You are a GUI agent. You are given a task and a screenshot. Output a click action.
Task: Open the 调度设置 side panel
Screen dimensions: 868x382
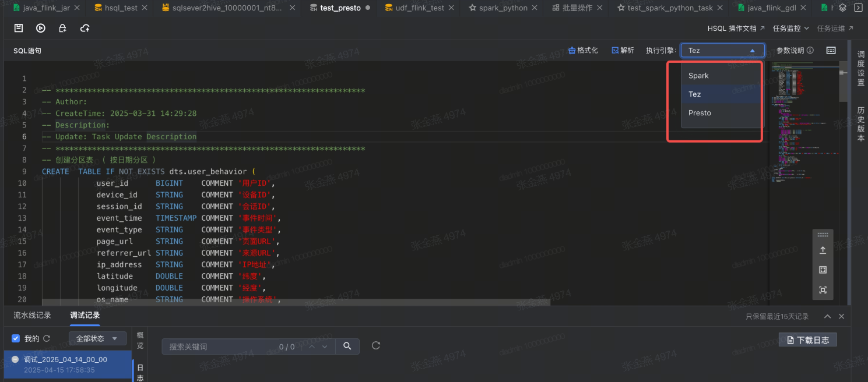tap(861, 69)
